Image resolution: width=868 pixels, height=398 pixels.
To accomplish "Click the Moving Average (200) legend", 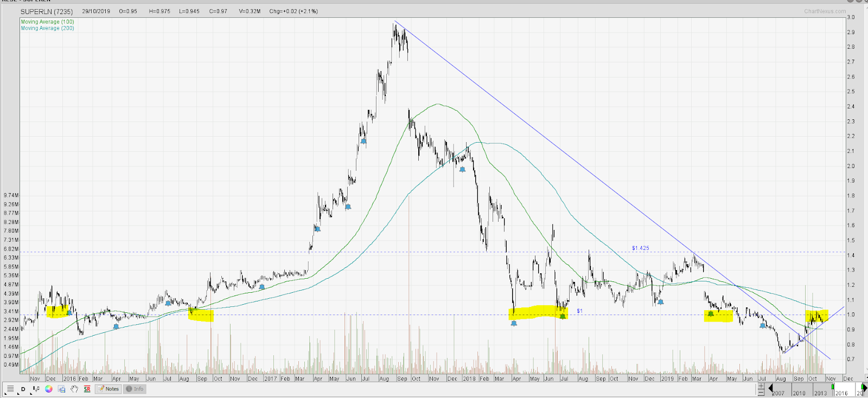I will 47,28.
